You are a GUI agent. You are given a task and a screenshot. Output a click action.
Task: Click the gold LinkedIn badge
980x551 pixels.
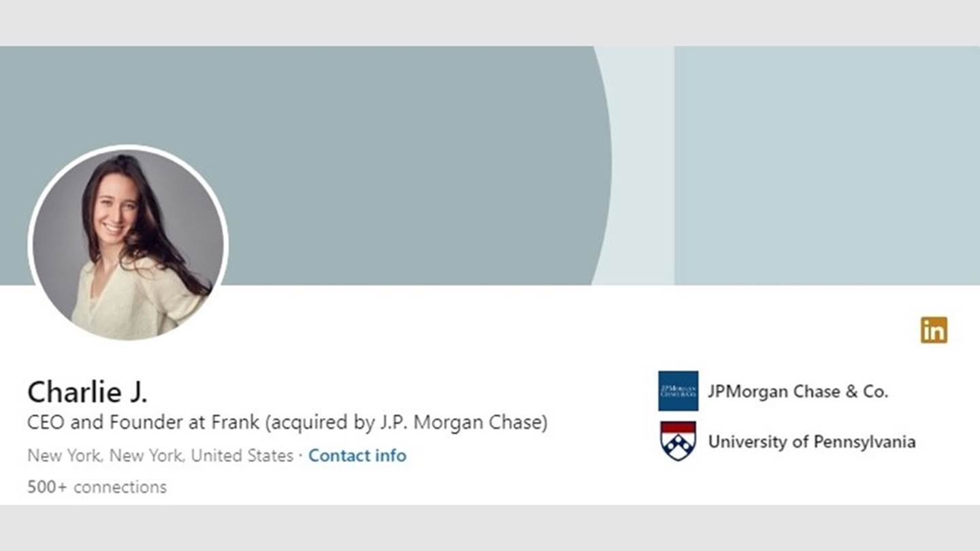[x=936, y=331]
